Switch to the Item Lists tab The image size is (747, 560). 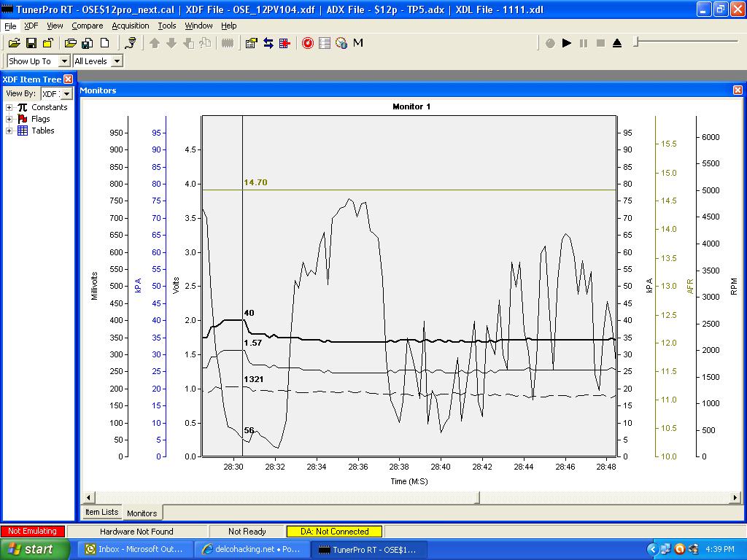pos(101,513)
